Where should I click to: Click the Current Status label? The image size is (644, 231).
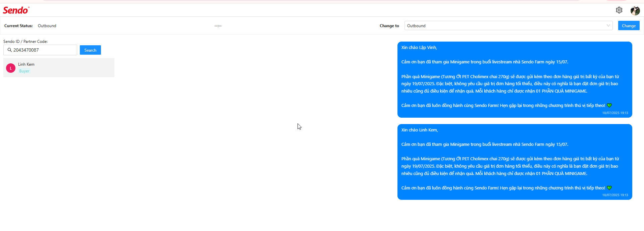click(x=18, y=26)
